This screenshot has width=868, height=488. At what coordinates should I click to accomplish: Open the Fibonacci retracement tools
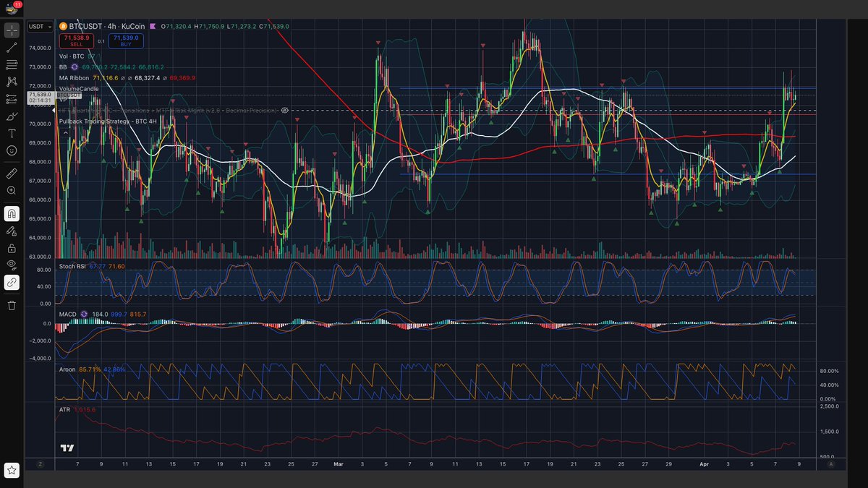point(12,64)
